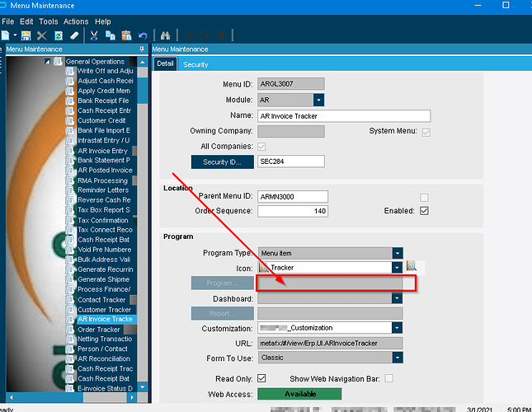Collapse the General Operations tree node
The width and height of the screenshot is (532, 412).
[47, 62]
